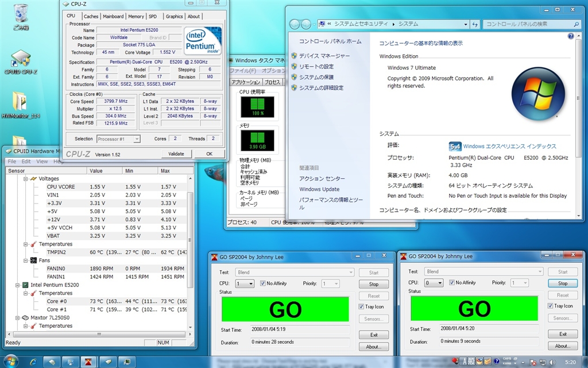Open the CPUID CPU-Z desktop shortcut

pyautogui.click(x=21, y=60)
